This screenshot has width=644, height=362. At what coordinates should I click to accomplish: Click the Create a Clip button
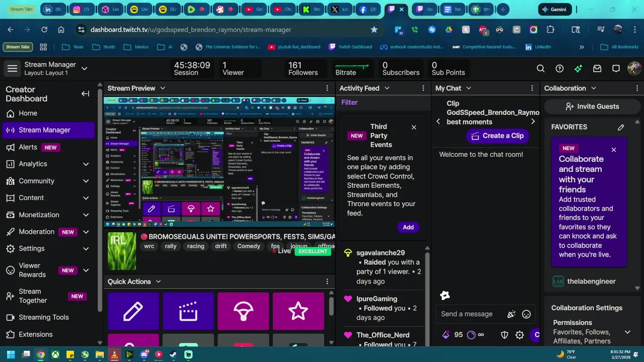click(x=498, y=136)
